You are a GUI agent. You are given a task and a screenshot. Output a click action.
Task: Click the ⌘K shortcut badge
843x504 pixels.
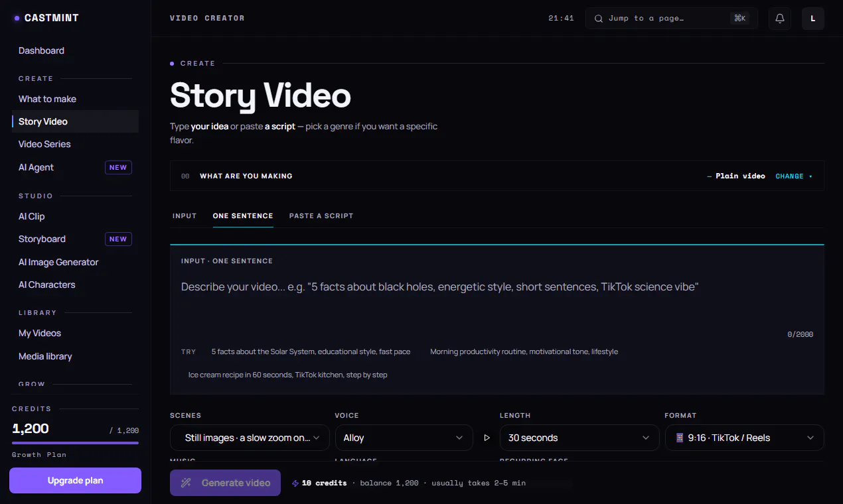[x=739, y=19]
